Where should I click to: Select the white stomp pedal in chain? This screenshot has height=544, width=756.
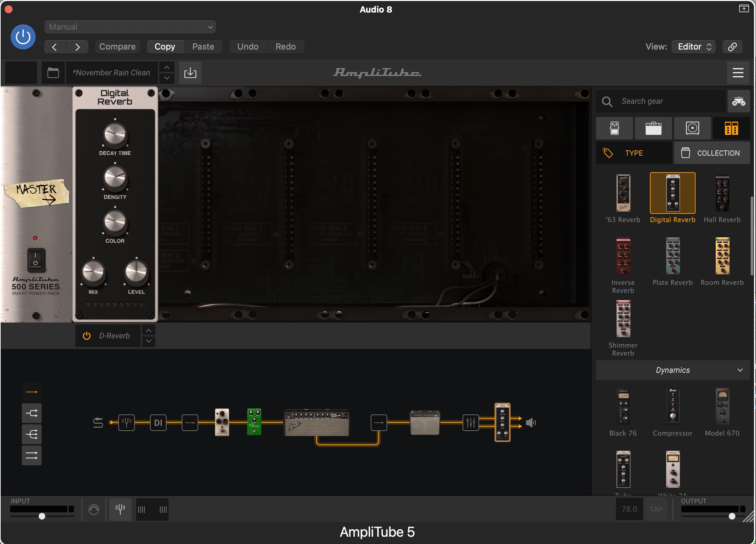[222, 422]
